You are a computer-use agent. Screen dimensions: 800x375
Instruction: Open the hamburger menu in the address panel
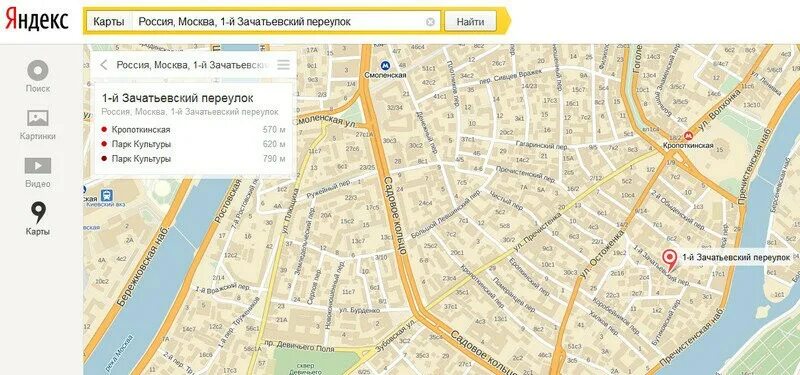[283, 65]
